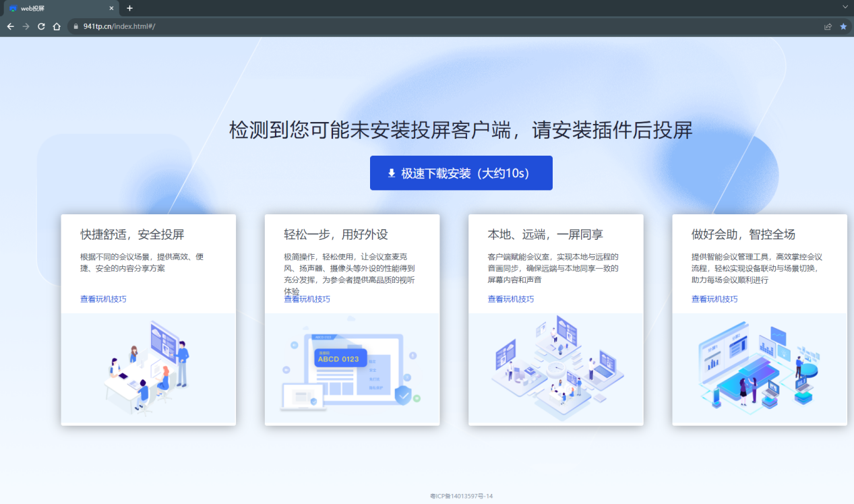Click the lock icon for site info

(x=76, y=26)
